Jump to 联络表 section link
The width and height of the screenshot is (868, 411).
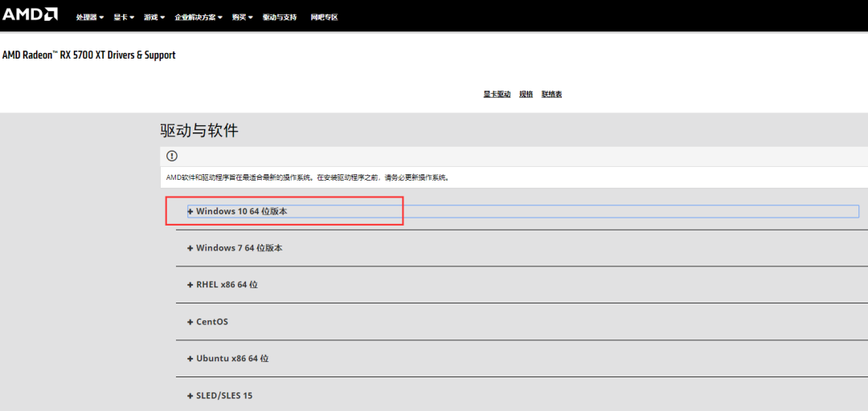click(x=552, y=94)
